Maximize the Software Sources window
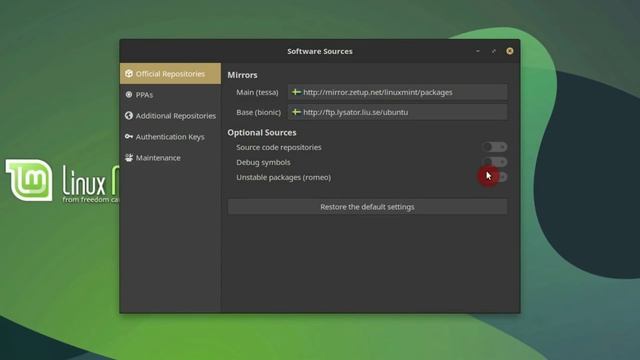Screen dimensions: 640x360 point(493,51)
